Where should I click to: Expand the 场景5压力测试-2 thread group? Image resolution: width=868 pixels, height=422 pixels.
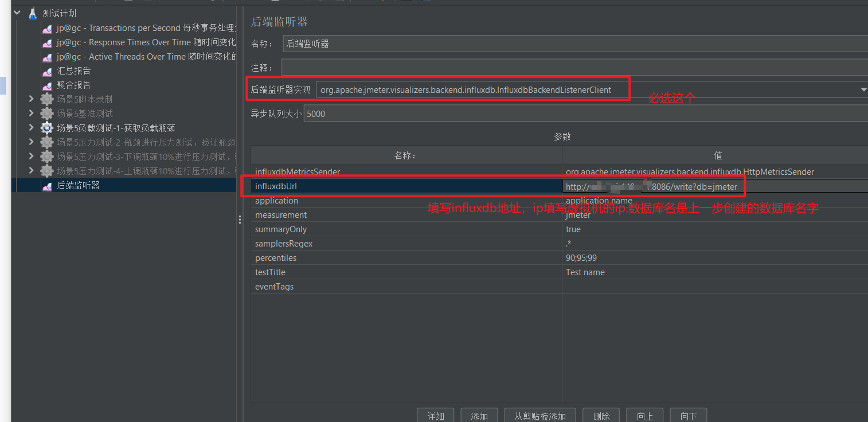pos(32,142)
